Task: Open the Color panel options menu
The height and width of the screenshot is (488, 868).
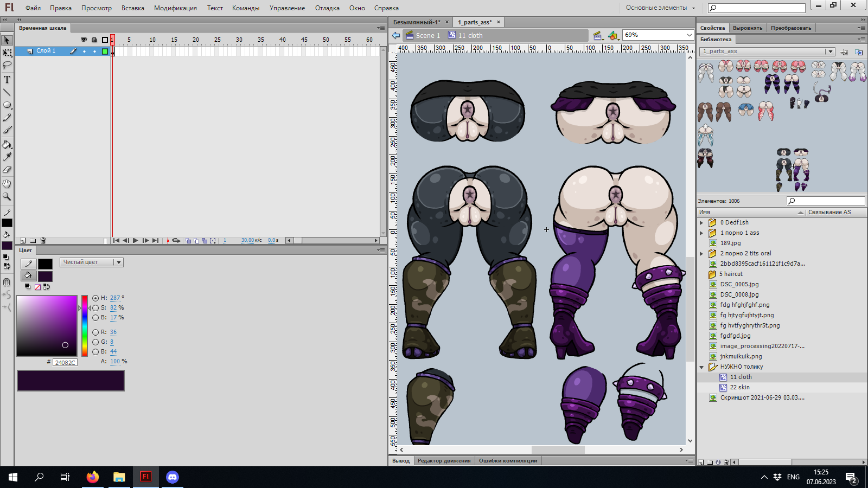Action: click(381, 251)
